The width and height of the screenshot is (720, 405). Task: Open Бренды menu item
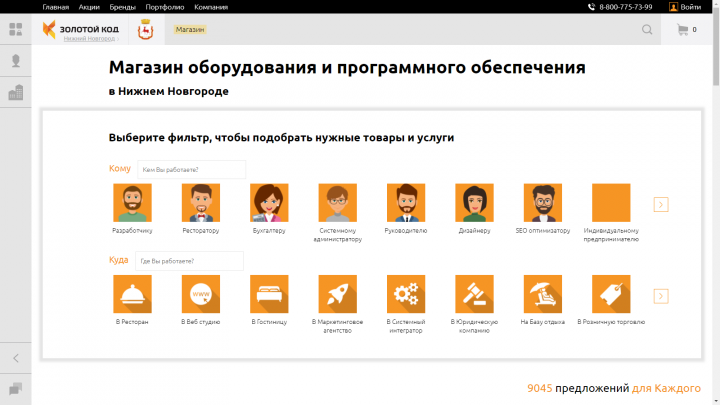point(123,7)
